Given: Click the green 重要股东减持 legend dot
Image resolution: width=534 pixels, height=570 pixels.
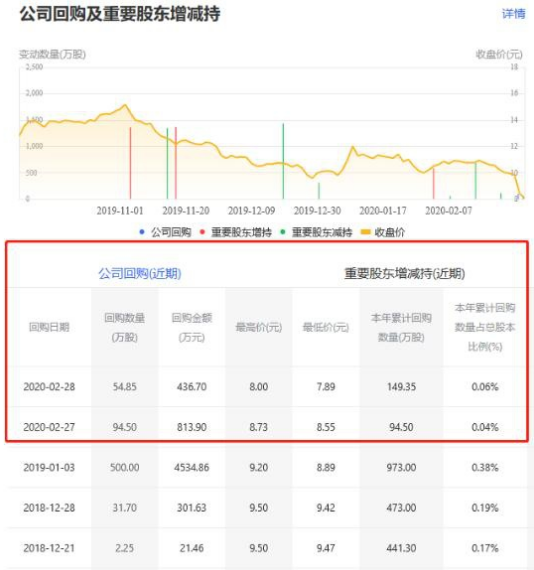Looking at the screenshot, I should point(283,232).
